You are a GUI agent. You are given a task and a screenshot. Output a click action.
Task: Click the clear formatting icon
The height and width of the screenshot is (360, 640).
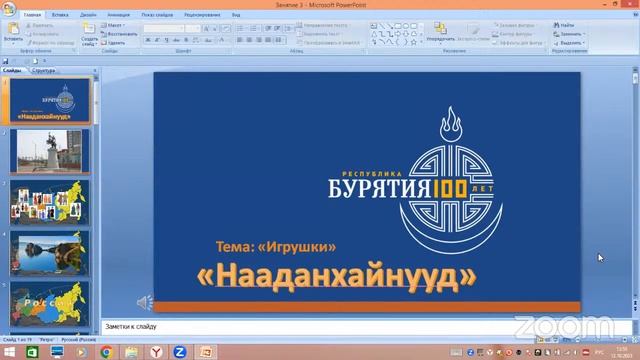click(226, 29)
